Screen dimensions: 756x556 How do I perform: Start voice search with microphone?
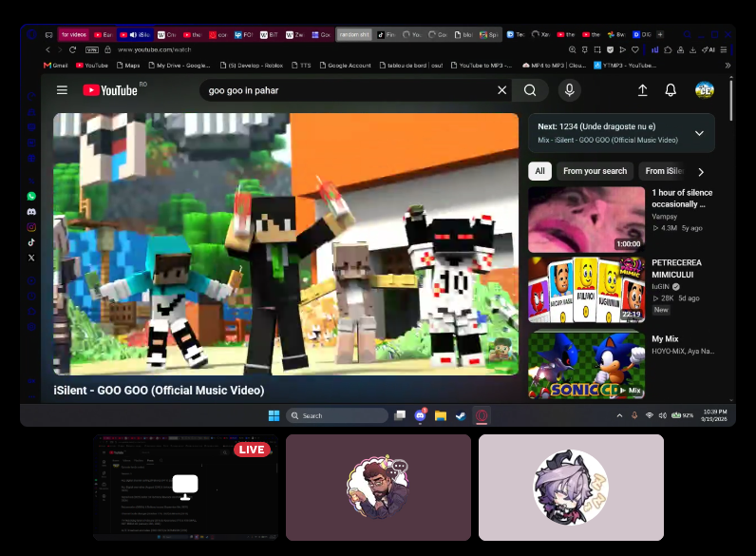click(x=570, y=90)
